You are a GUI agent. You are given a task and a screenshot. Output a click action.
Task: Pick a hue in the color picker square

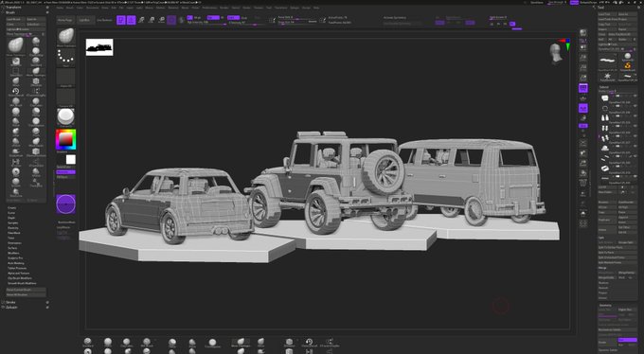[65, 139]
